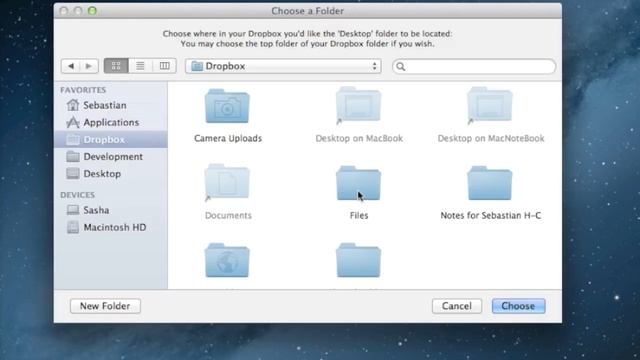The image size is (640, 360).
Task: Click the green zoom window button
Action: 92,11
